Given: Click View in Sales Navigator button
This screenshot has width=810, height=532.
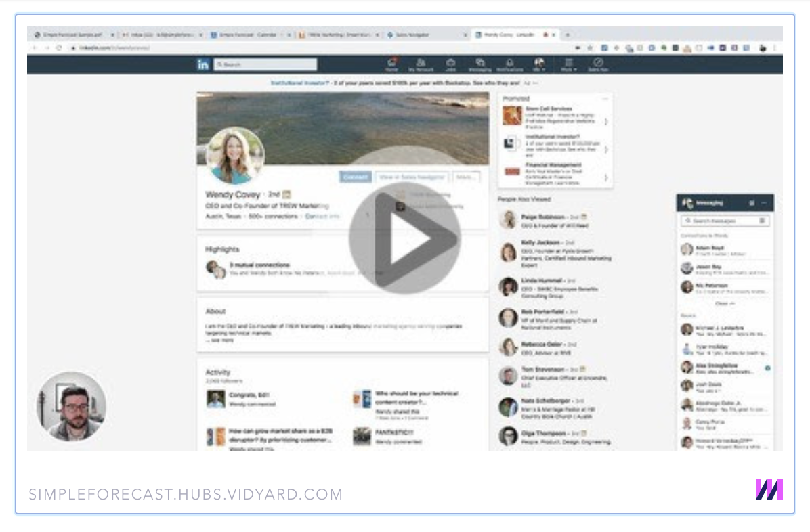Looking at the screenshot, I should [x=412, y=177].
